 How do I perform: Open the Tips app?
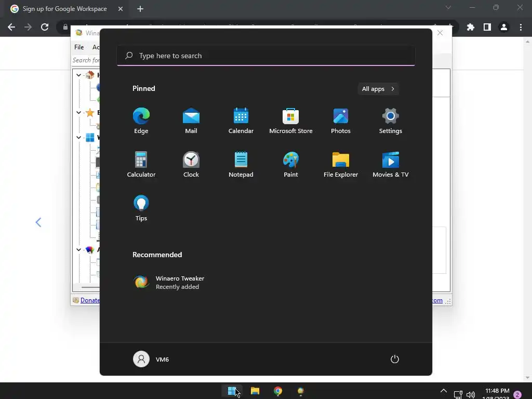click(x=141, y=208)
